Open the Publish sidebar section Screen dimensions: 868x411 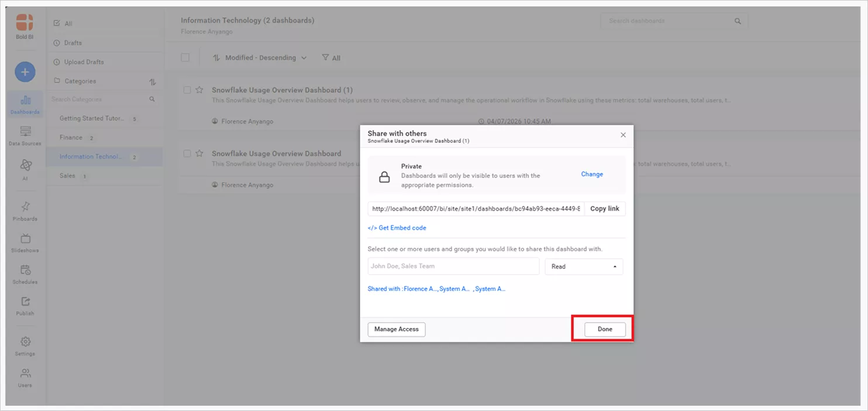click(x=25, y=306)
